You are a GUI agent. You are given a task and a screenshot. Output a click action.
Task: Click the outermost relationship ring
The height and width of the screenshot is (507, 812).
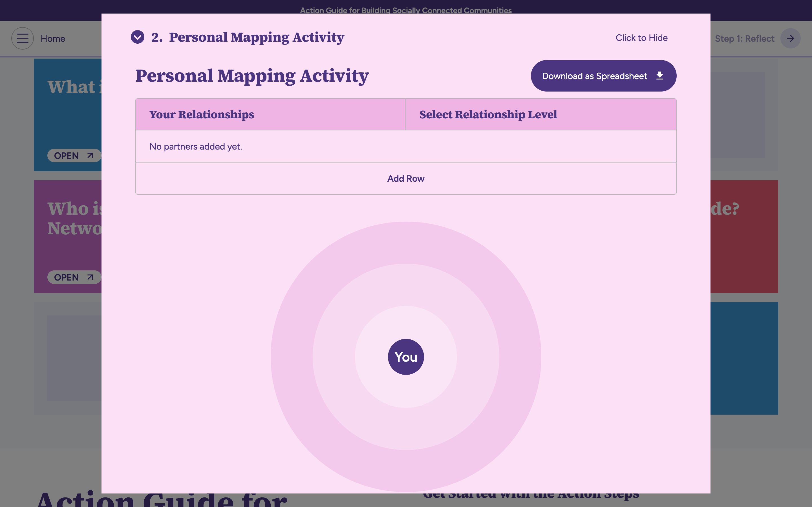pos(406,243)
